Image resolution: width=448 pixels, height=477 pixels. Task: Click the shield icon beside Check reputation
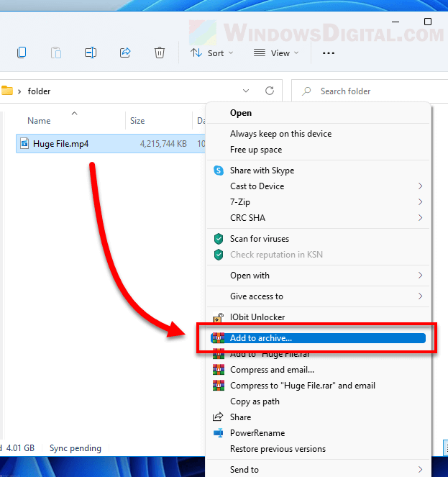[219, 255]
